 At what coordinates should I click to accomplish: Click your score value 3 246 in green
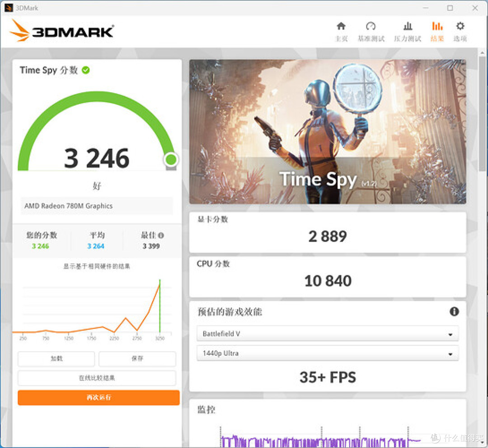pyautogui.click(x=41, y=246)
